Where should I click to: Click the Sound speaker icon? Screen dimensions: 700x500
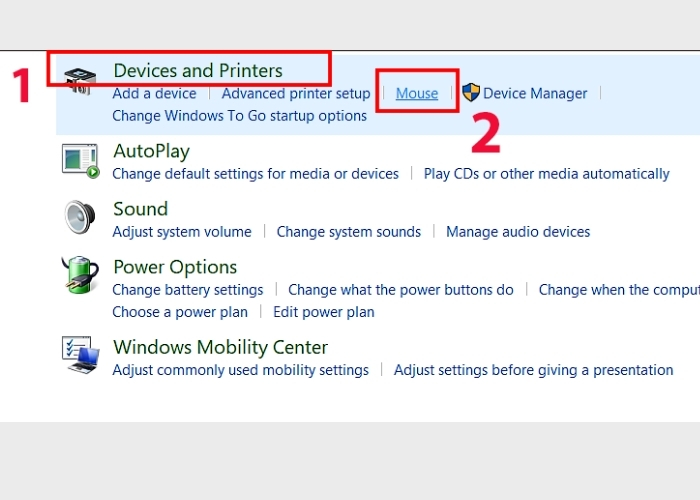(80, 218)
